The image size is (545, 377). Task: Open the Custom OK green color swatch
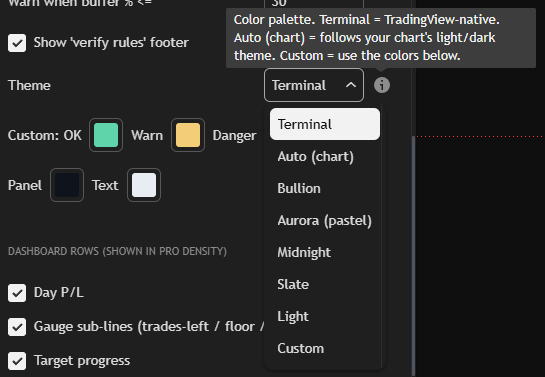pos(106,135)
